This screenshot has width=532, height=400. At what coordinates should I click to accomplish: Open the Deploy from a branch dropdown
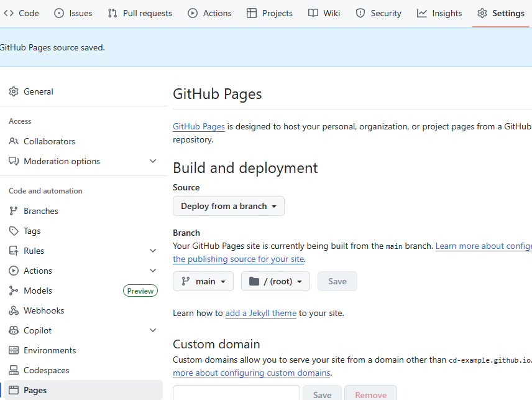(229, 206)
